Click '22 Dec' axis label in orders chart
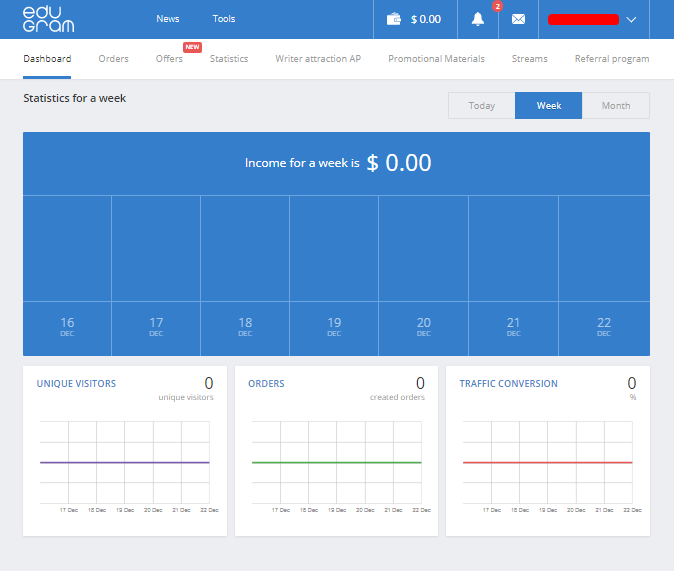Screen dimensions: 674x571 pos(421,510)
